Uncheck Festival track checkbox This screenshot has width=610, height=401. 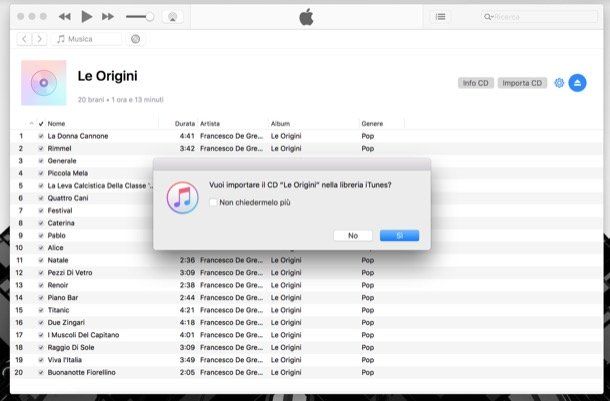point(41,211)
